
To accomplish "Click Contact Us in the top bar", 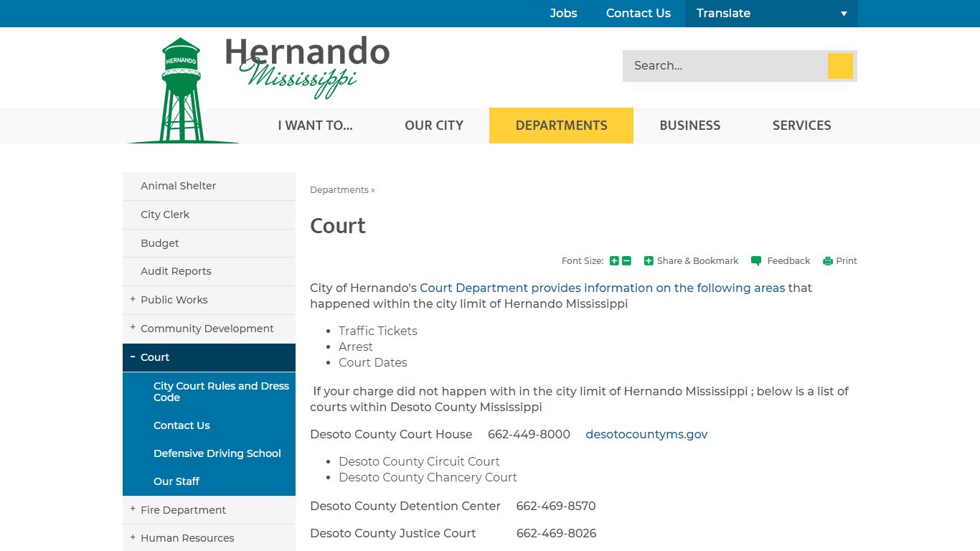I will 639,14.
